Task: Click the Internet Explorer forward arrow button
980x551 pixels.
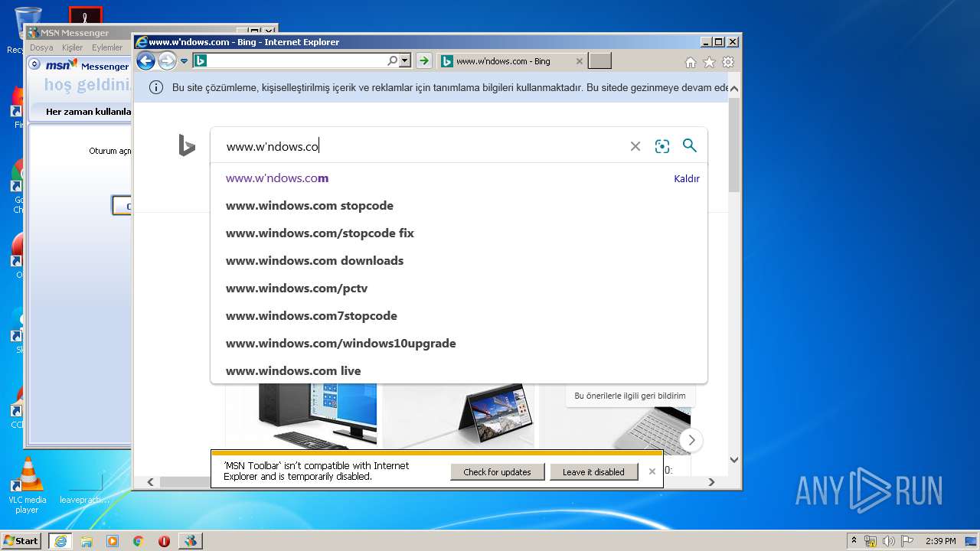Action: (x=167, y=61)
